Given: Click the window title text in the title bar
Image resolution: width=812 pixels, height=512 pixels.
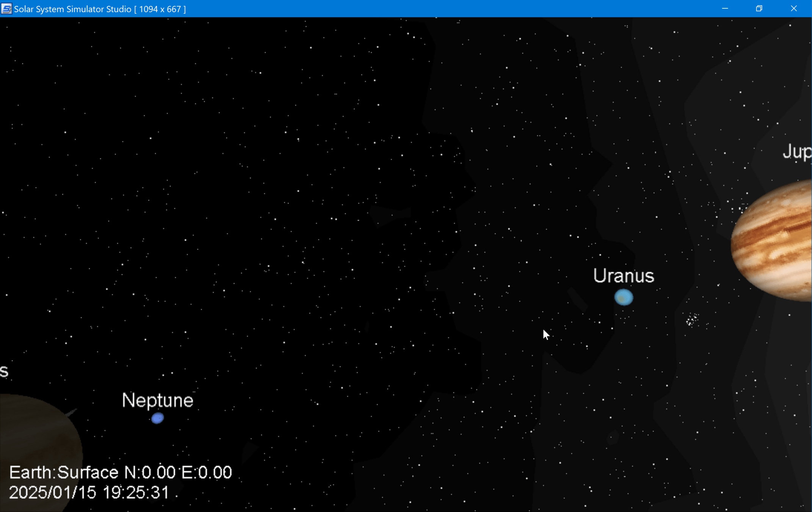Looking at the screenshot, I should 72,9.
